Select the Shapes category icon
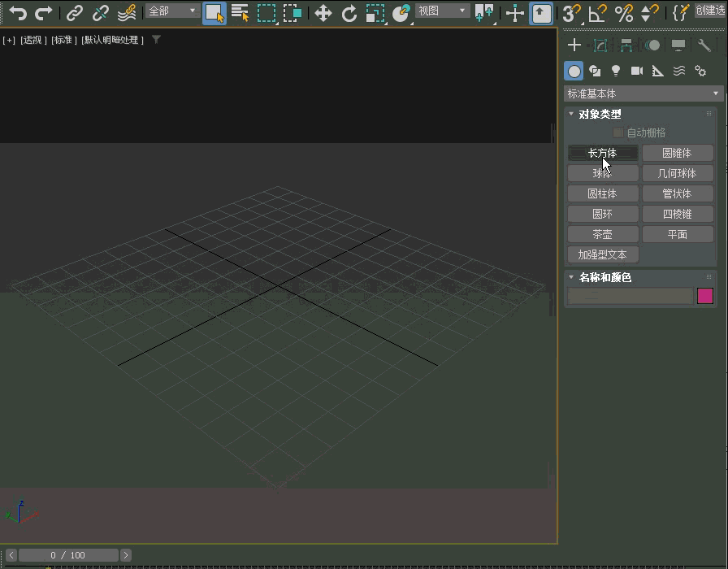 (595, 71)
